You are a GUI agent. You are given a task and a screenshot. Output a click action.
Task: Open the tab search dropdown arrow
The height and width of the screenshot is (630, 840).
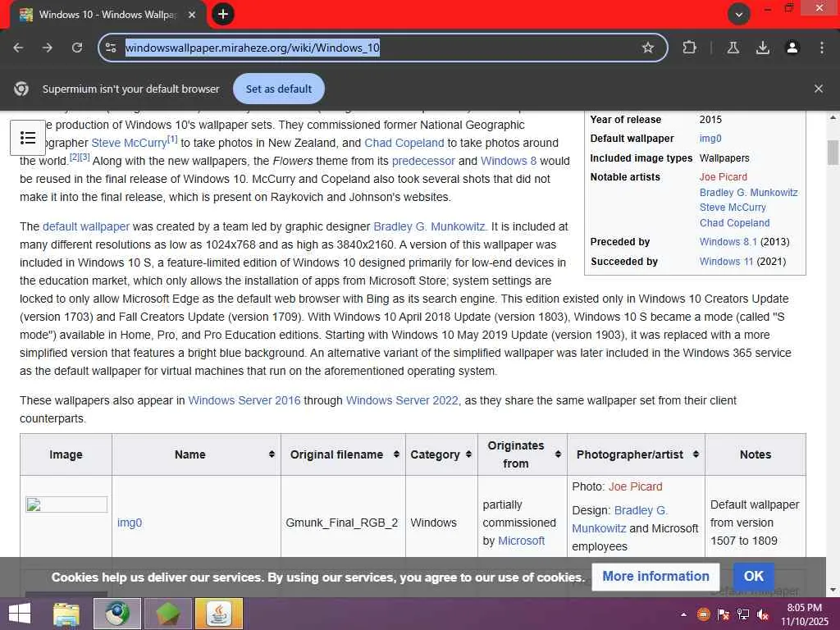pos(739,15)
